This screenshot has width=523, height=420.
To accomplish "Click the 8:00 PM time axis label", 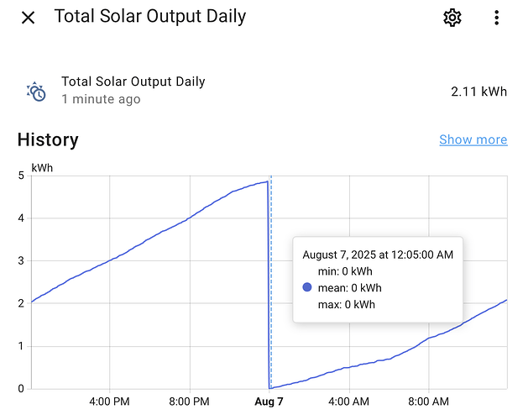I will [189, 402].
